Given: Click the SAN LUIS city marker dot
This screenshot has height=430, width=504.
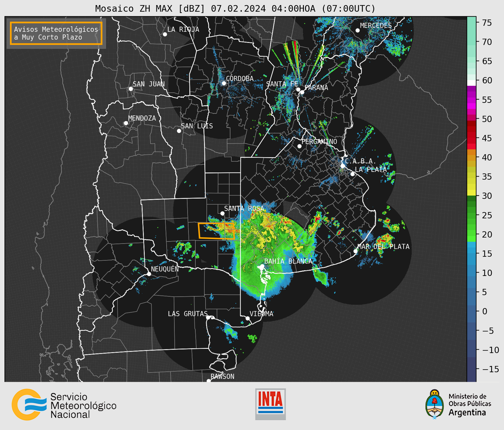Looking at the screenshot, I should (x=179, y=131).
